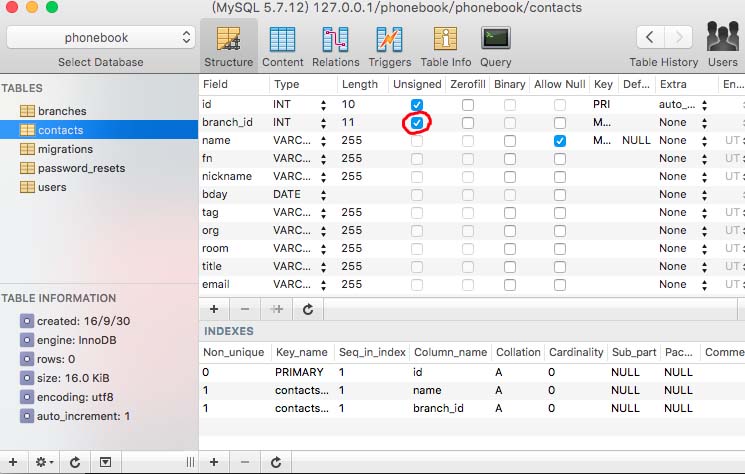The image size is (745, 474).
Task: Open the Users manager
Action: [723, 46]
